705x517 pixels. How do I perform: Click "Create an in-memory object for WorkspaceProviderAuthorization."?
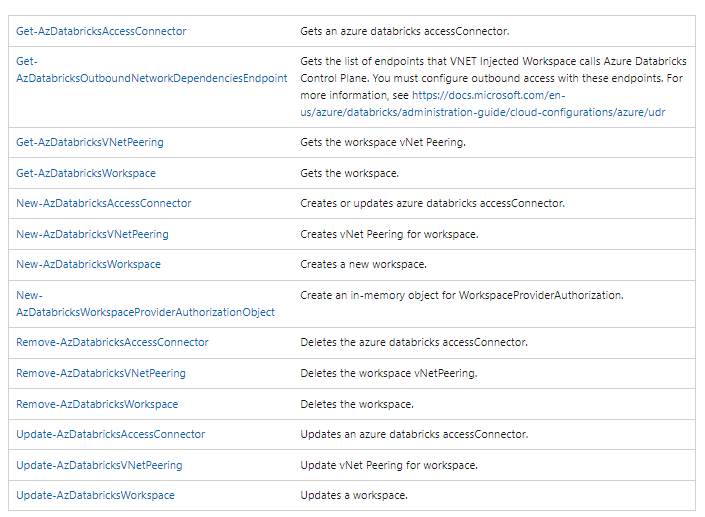[462, 295]
